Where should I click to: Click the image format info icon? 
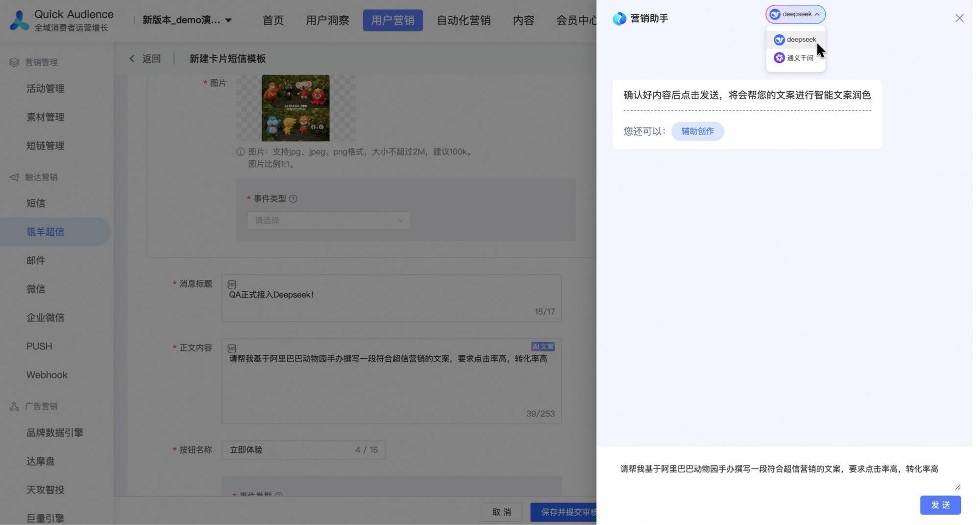click(240, 152)
